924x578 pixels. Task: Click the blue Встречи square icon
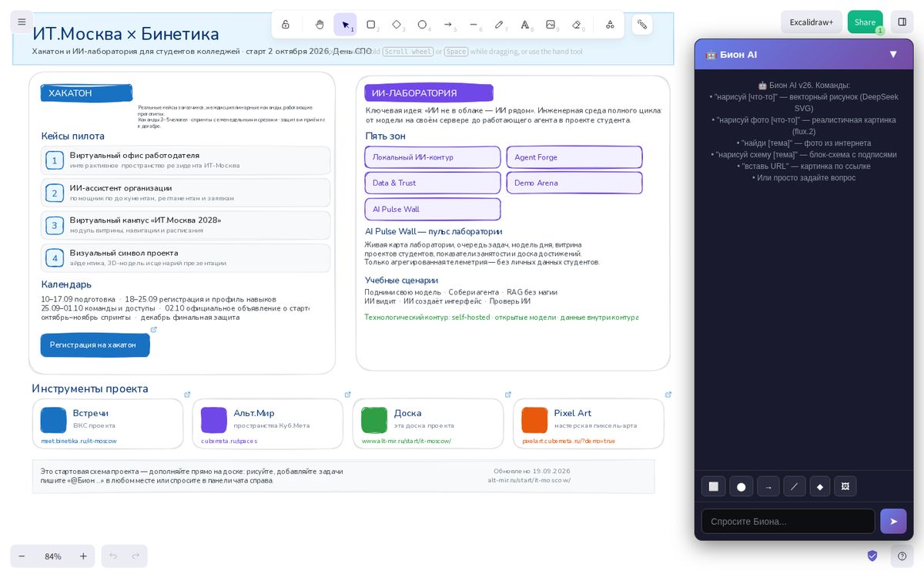click(54, 420)
